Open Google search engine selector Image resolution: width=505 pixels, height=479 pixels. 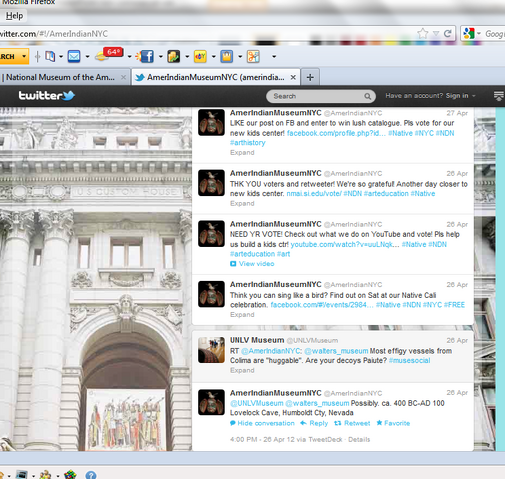pos(472,33)
